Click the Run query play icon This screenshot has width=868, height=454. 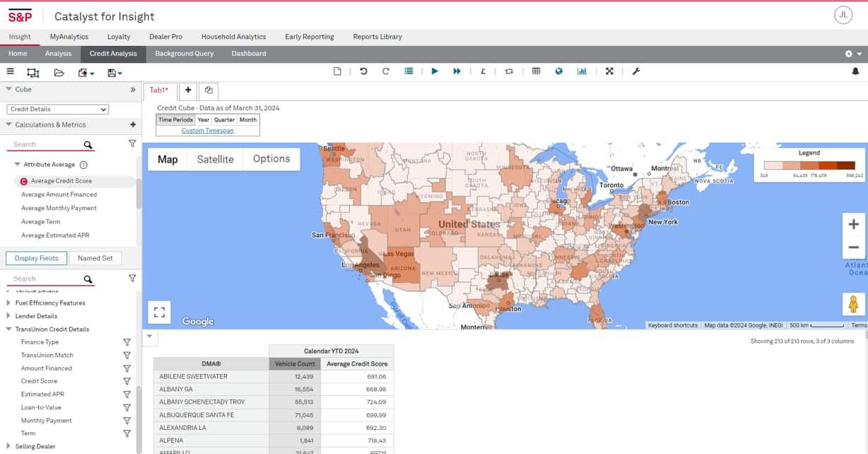[435, 71]
